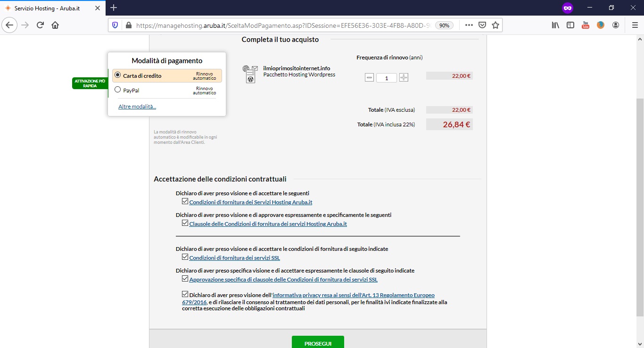
Task: Click the green PROSEGUI button
Action: 318,343
